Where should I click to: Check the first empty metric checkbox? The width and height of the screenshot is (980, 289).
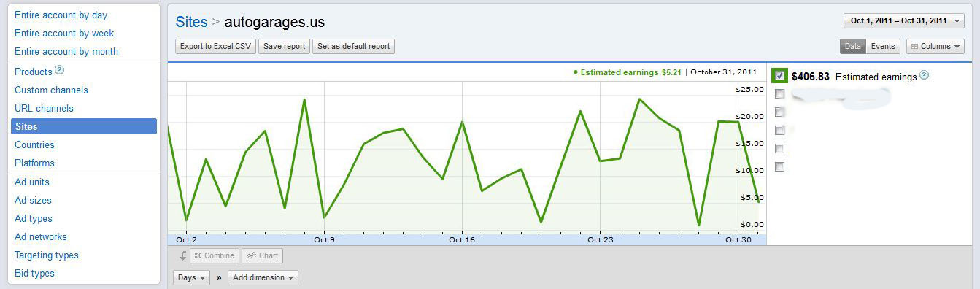click(x=780, y=94)
